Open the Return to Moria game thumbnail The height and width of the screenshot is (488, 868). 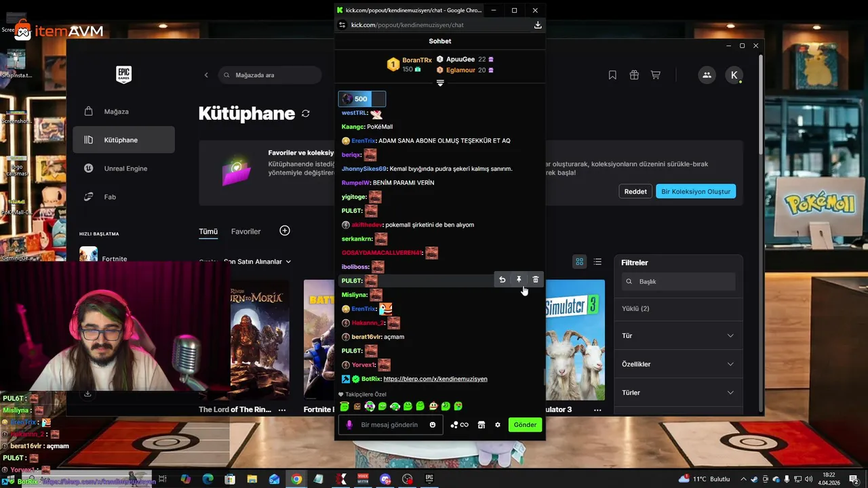(x=260, y=339)
